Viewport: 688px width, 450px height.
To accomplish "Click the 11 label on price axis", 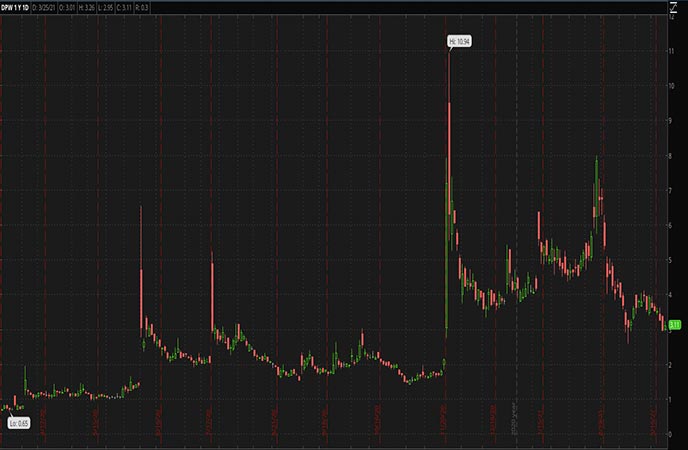I will point(671,51).
